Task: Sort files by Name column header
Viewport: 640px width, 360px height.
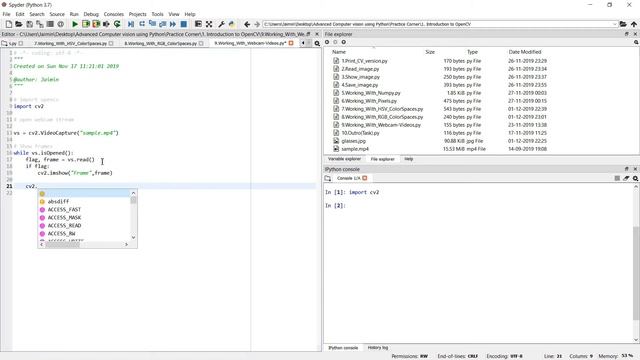Action: [x=339, y=52]
